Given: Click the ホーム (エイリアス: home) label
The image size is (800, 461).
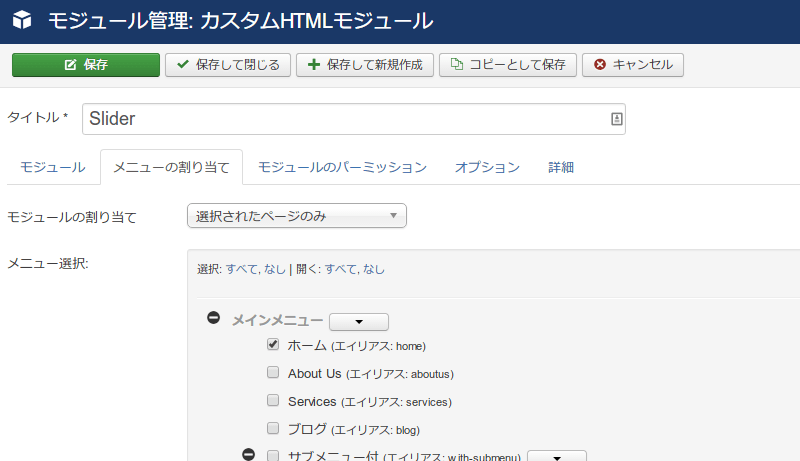Looking at the screenshot, I should tap(357, 346).
